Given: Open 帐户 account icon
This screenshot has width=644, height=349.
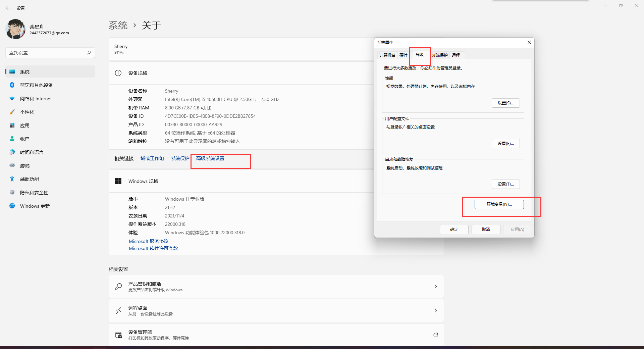Looking at the screenshot, I should [12, 139].
